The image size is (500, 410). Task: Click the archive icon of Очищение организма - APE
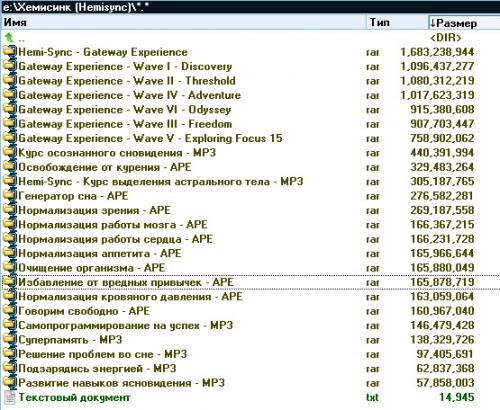(9, 268)
